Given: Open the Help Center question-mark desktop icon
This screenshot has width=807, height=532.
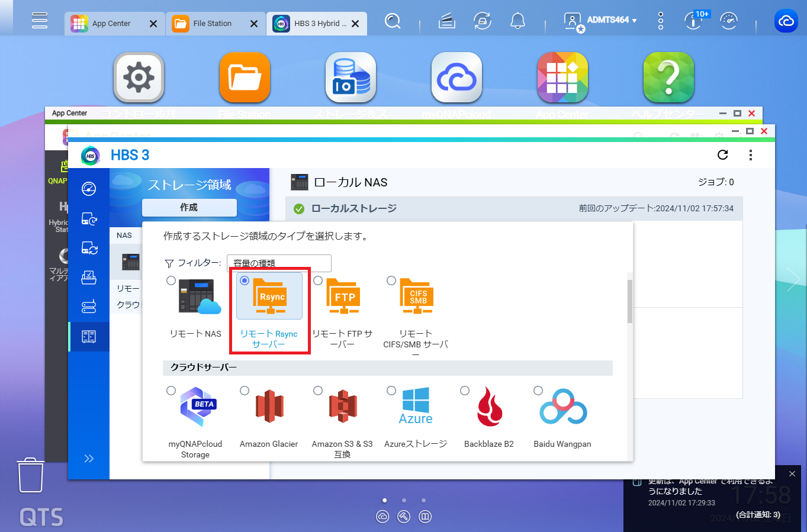Looking at the screenshot, I should (x=668, y=78).
